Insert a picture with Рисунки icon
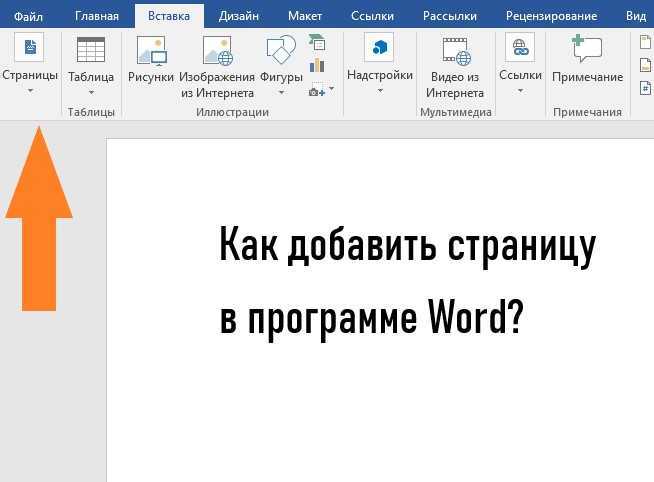Screen dimensions: 654x482 point(151,51)
